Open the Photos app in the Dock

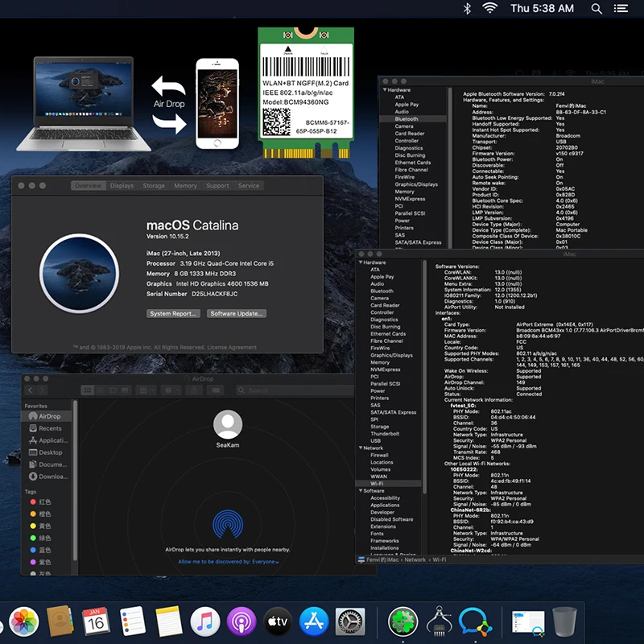pos(24,621)
